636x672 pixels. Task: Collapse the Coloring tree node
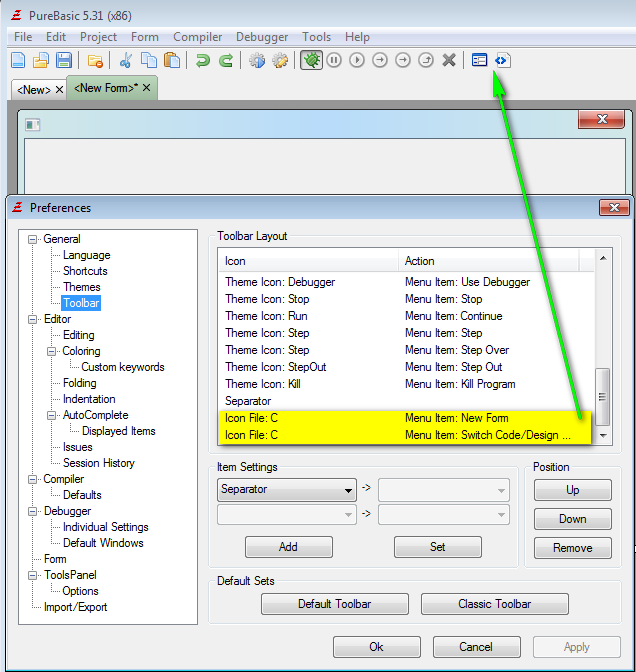click(51, 351)
